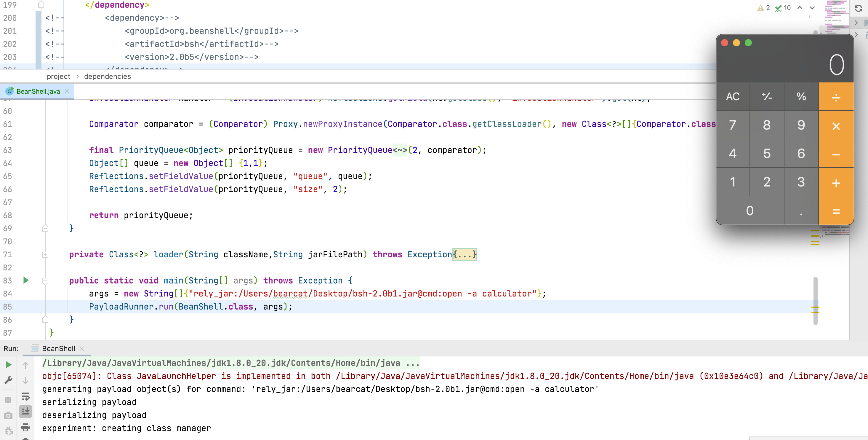Run main method from gutter arrow

(25, 280)
